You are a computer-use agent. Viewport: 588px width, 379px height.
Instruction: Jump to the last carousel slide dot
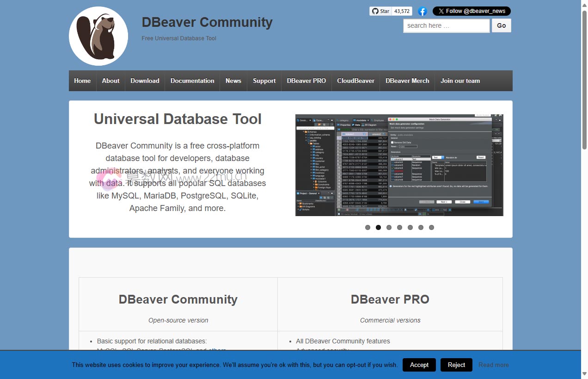point(431,227)
